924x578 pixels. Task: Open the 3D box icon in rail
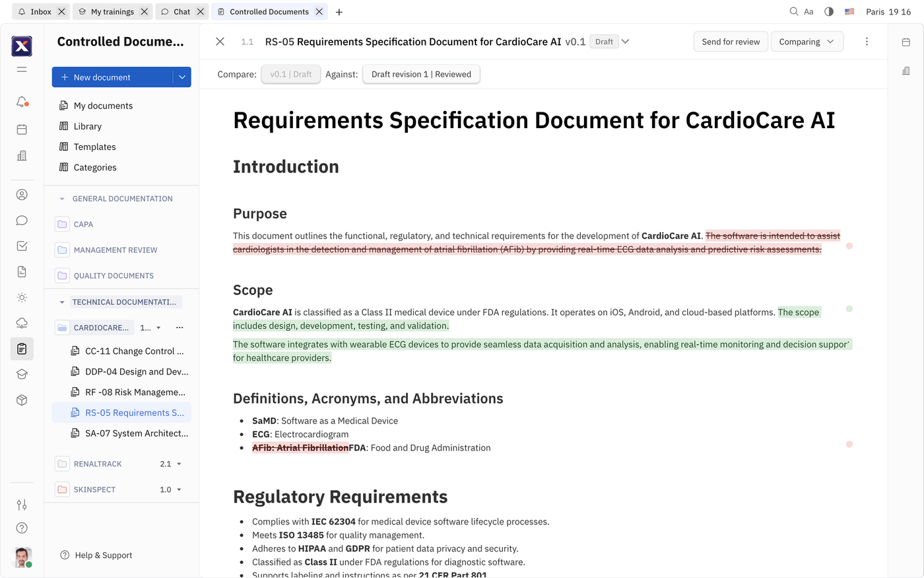(x=22, y=400)
